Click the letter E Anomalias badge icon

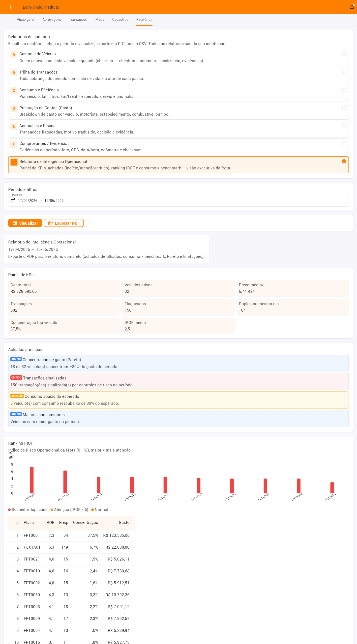click(14, 126)
